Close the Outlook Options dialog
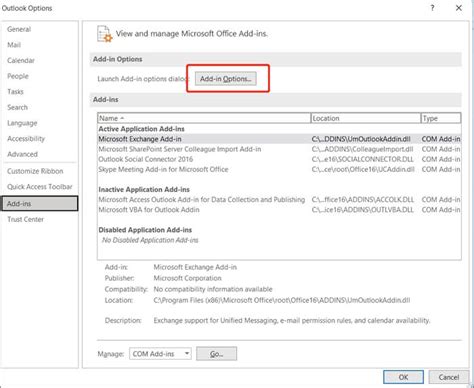Screen dimensions: 474x388 point(459,8)
